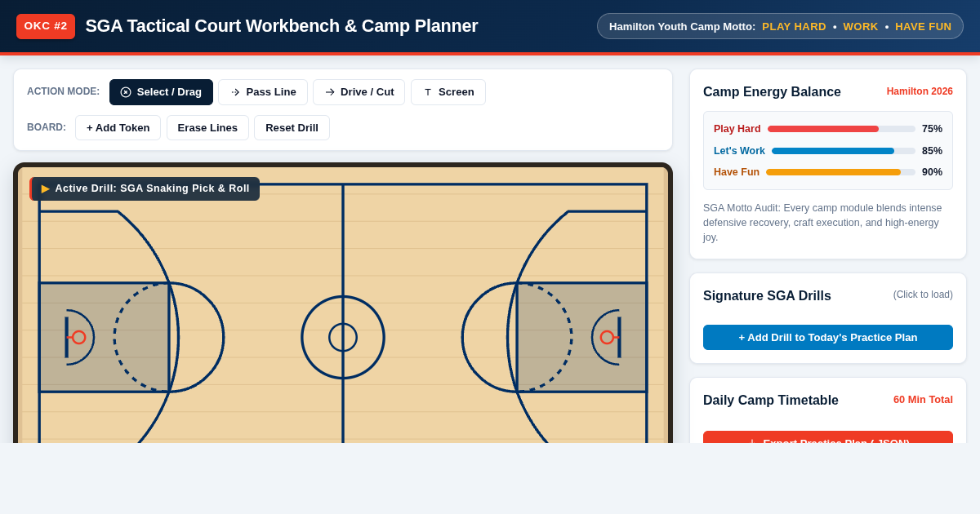
Task: Click the Have Fun energy bar
Action: point(840,172)
